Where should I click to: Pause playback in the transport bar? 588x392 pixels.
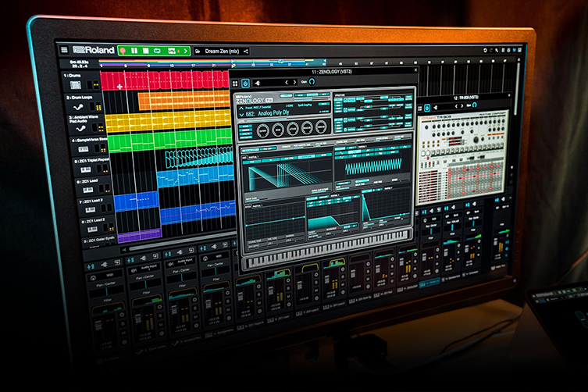134,51
